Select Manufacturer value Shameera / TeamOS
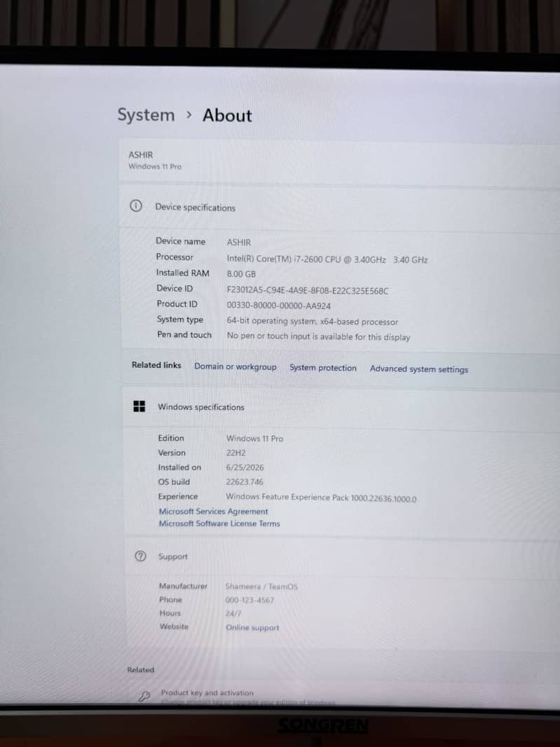Image resolution: width=560 pixels, height=747 pixels. pyautogui.click(x=261, y=587)
